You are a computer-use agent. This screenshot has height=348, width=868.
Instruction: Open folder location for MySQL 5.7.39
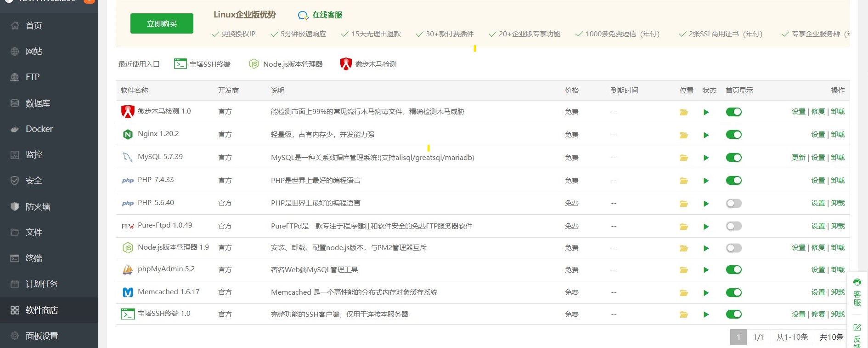(684, 158)
